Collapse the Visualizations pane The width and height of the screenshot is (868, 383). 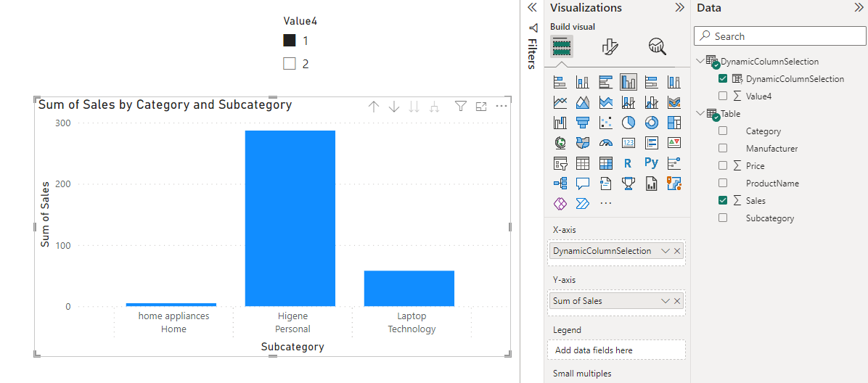679,8
